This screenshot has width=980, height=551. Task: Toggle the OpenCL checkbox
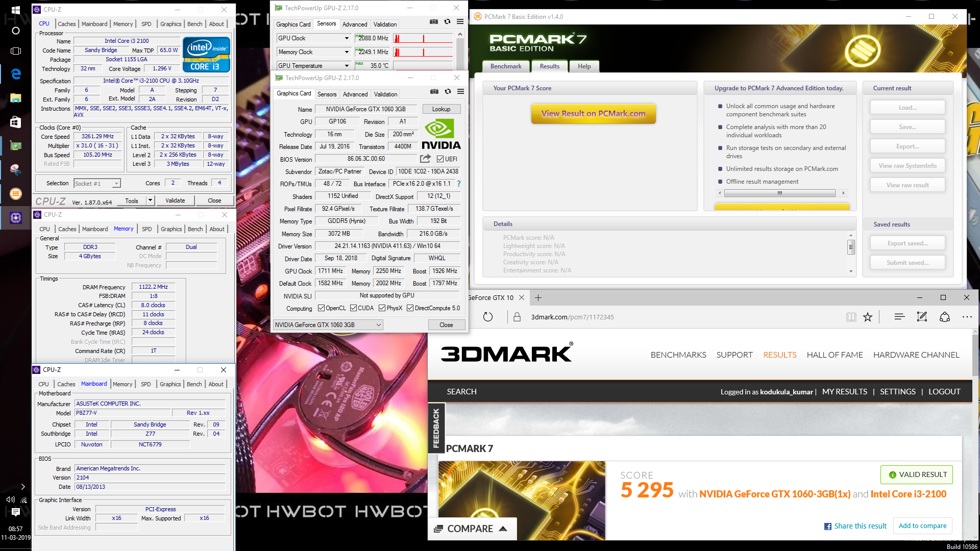(x=321, y=308)
